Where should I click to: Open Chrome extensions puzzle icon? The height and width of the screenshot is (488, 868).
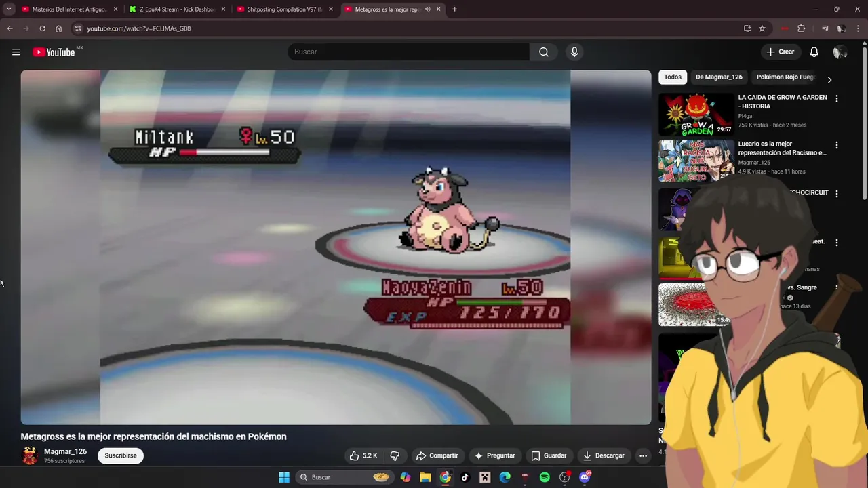801,28
